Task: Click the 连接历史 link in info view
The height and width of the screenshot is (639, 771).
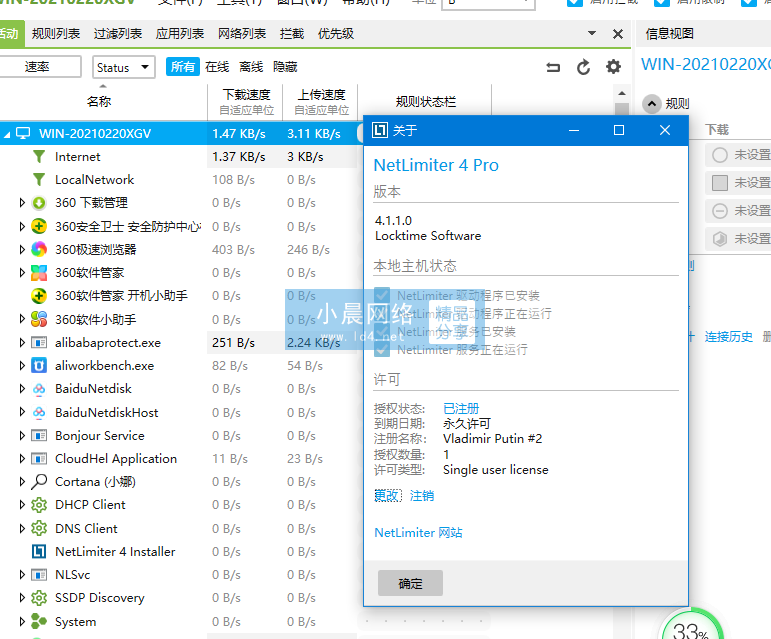Action: pyautogui.click(x=728, y=337)
